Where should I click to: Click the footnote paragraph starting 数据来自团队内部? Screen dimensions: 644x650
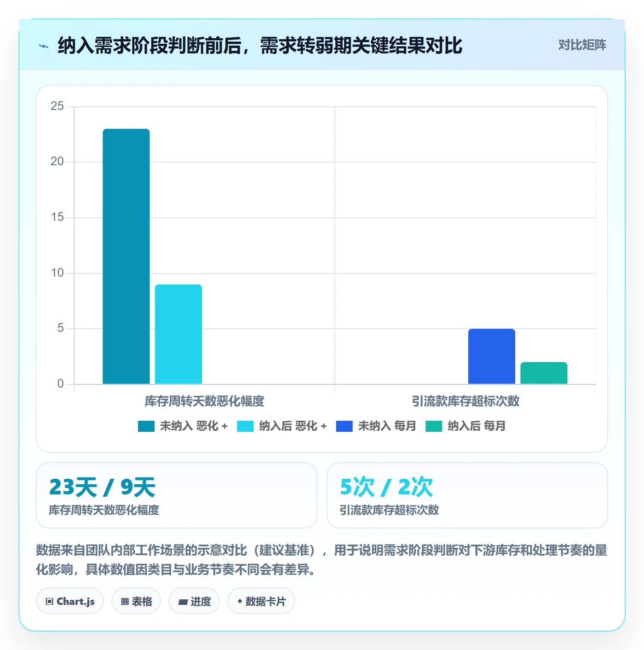[x=322, y=560]
